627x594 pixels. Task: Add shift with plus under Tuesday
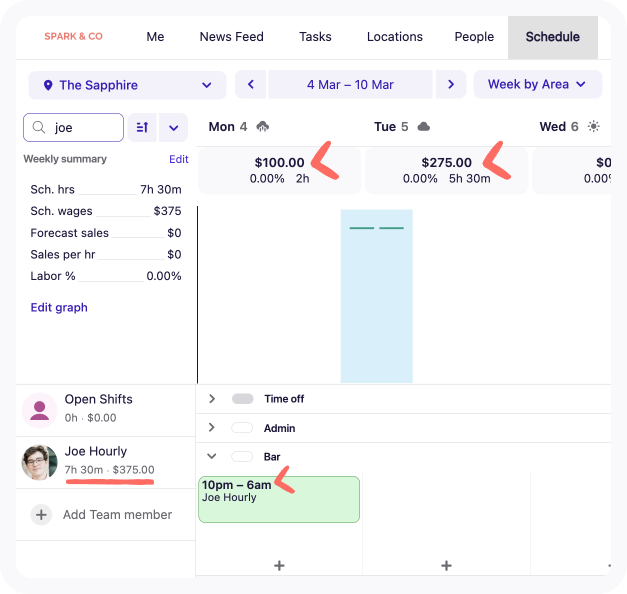446,565
